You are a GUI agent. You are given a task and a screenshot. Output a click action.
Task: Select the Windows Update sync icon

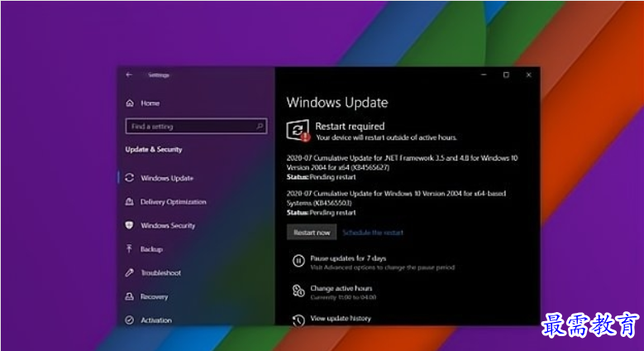(129, 178)
